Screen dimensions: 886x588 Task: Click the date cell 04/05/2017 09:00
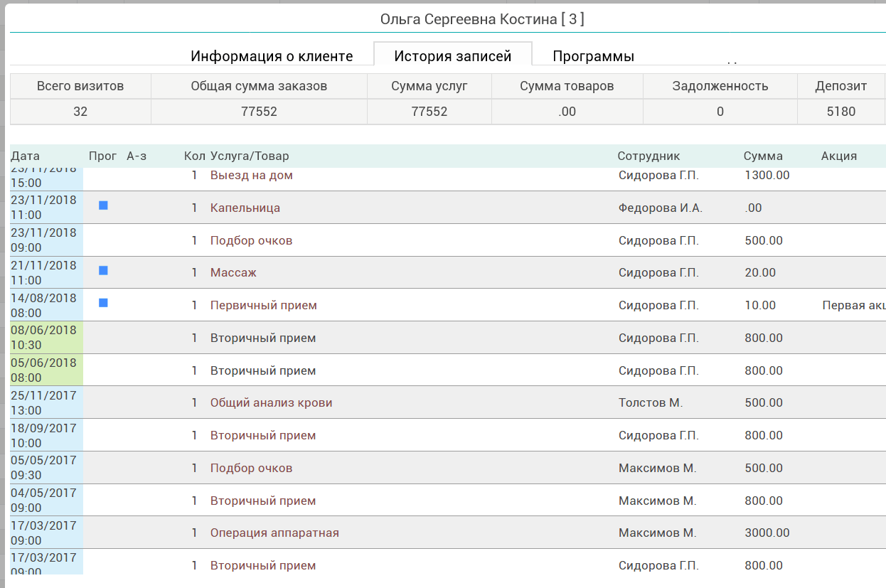click(x=47, y=501)
